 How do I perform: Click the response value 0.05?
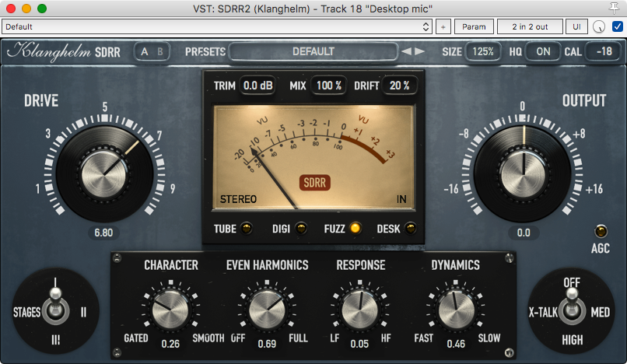tap(359, 344)
